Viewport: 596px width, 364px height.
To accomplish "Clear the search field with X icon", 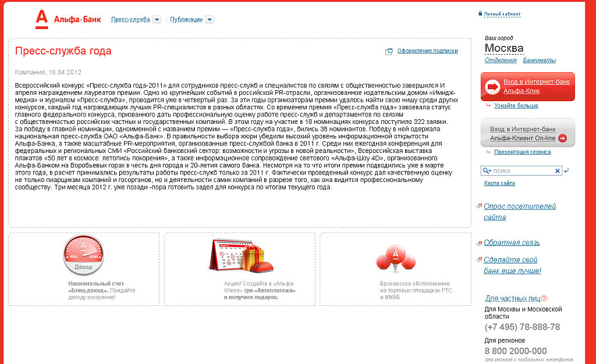I will (558, 171).
